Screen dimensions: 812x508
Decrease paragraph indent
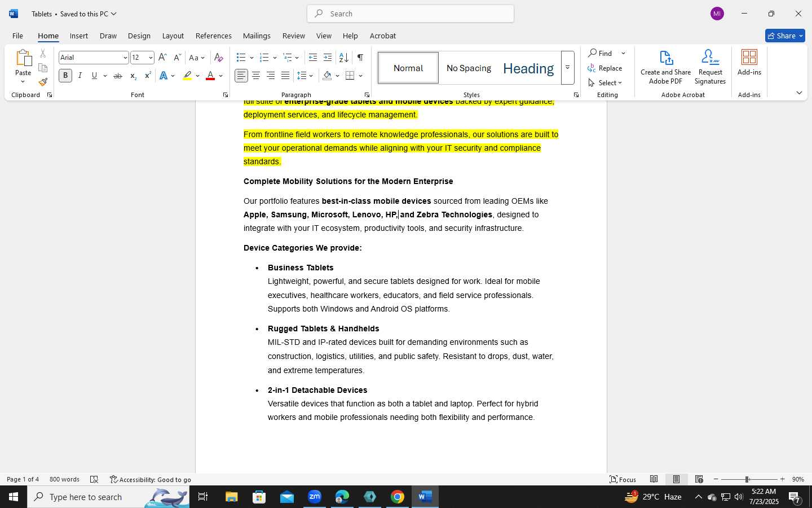[x=313, y=58]
